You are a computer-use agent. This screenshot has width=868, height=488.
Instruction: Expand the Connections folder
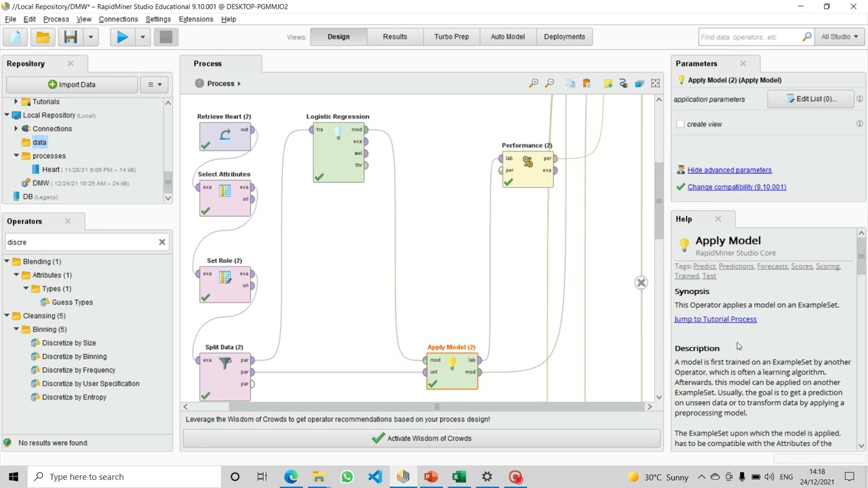16,129
